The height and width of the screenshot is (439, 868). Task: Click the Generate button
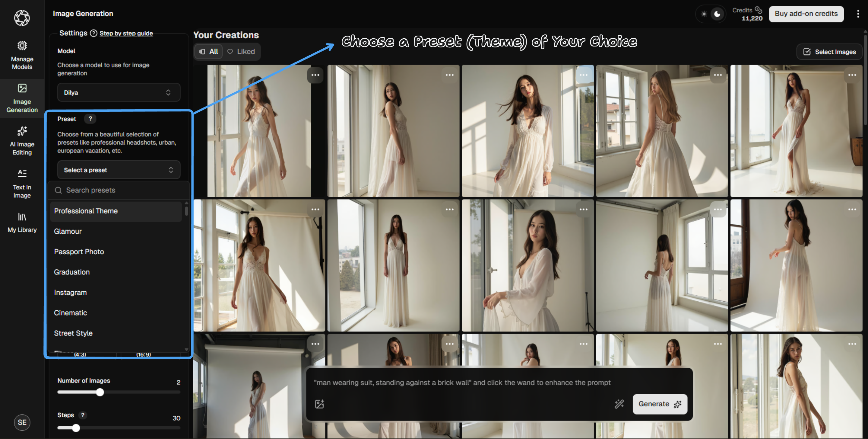659,404
